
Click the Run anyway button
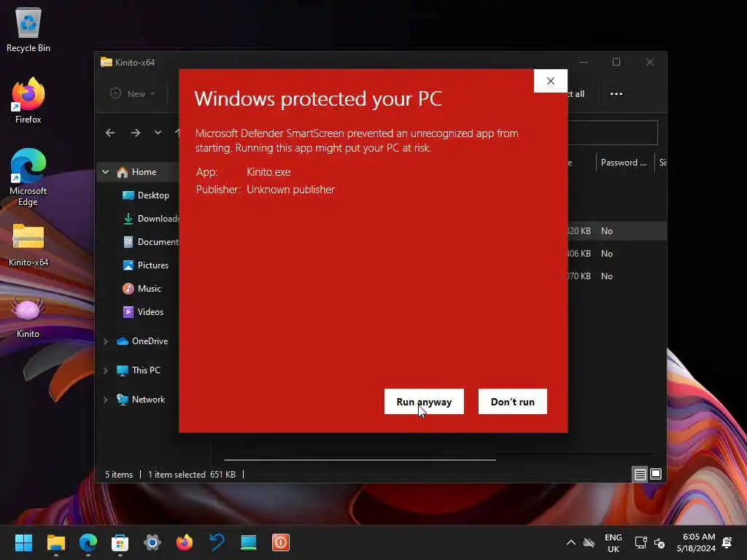point(424,402)
